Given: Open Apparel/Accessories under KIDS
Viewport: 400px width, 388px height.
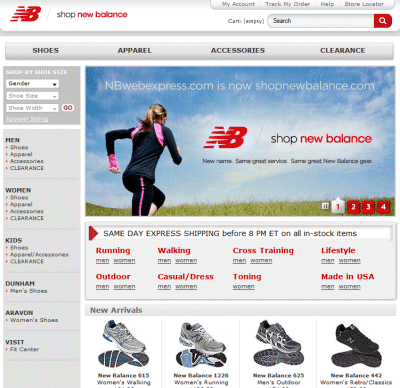Looking at the screenshot, I should click(x=39, y=255).
